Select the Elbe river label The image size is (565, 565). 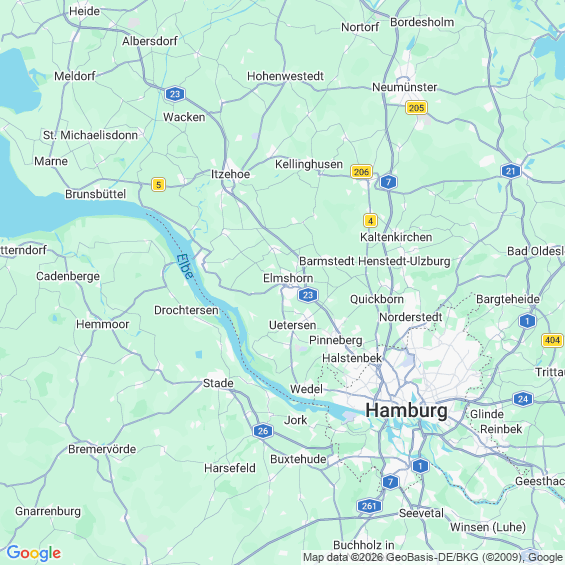click(185, 267)
